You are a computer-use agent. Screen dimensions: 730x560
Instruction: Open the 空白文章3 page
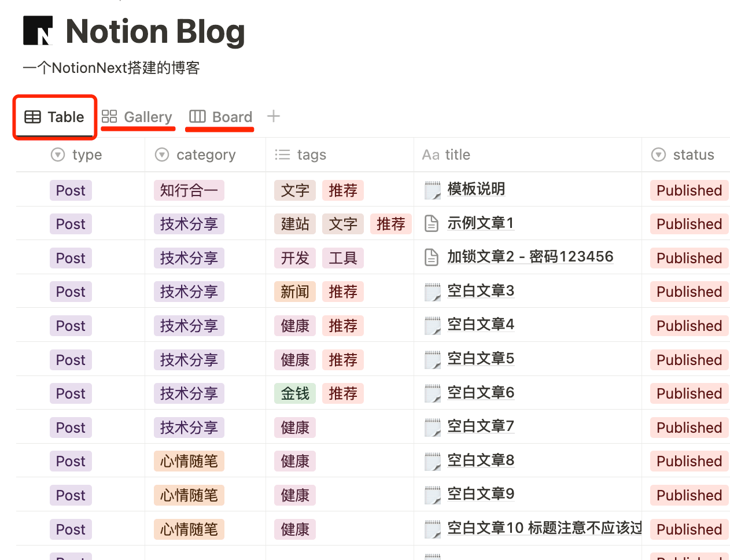(x=481, y=291)
